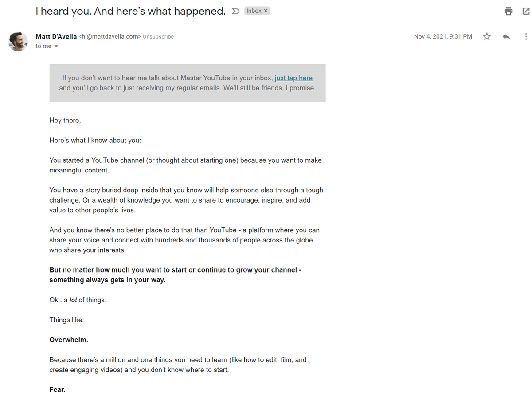
Task: Click the Nov 4, 2021 timestamp
Action: click(443, 37)
